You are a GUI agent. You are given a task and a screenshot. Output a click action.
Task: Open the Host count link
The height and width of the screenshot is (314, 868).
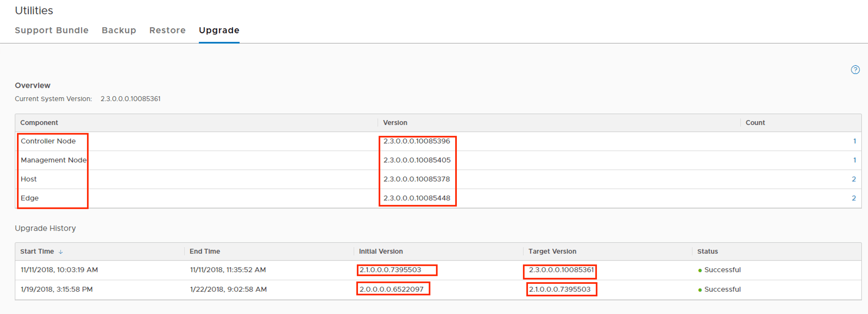[x=854, y=179]
